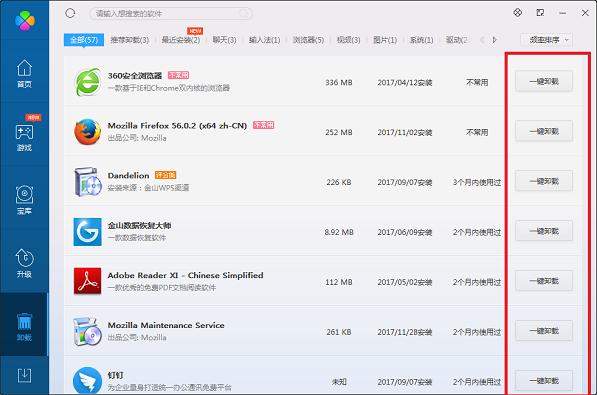Click the 钉钉 blue wing icon

pyautogui.click(x=88, y=380)
